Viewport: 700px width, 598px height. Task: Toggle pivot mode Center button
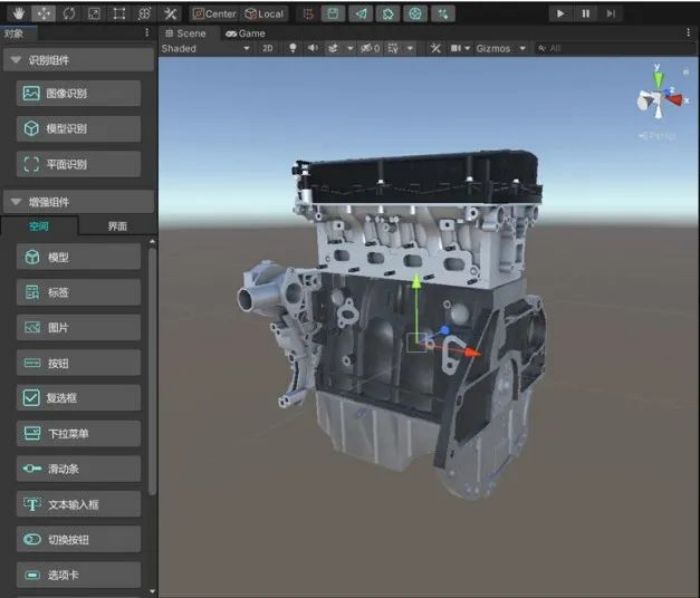214,14
